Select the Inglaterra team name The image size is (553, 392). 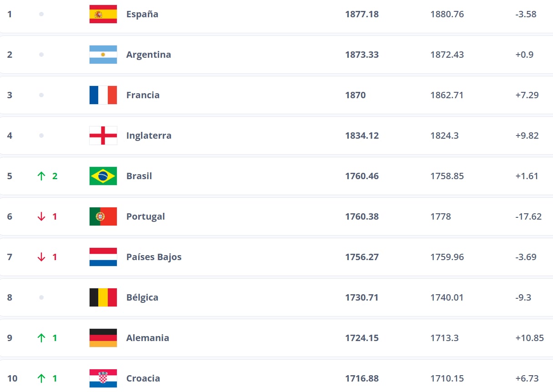(x=149, y=136)
